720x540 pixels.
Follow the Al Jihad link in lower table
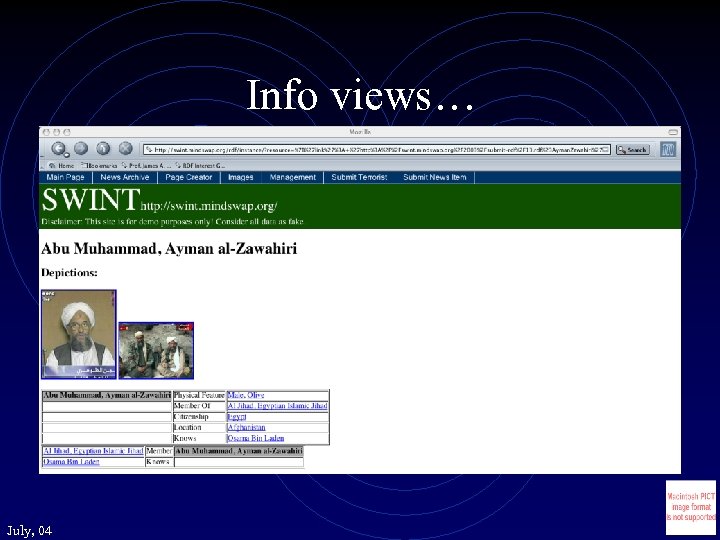[93, 451]
